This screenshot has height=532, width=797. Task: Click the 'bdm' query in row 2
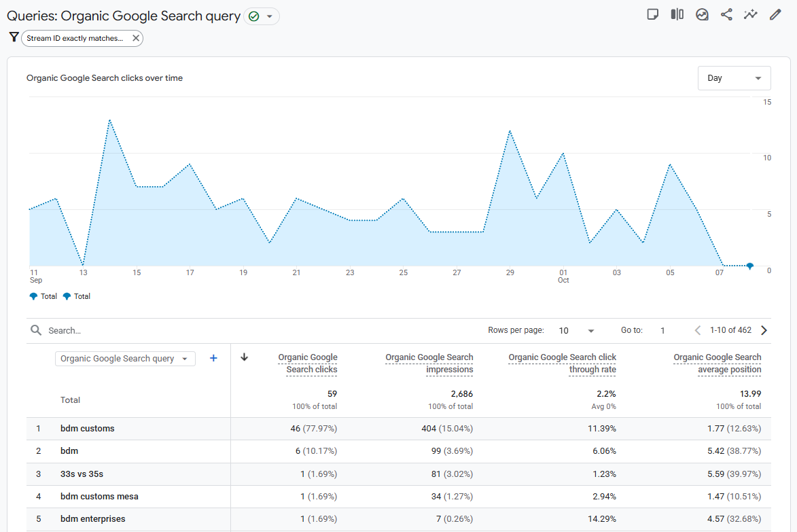(69, 451)
